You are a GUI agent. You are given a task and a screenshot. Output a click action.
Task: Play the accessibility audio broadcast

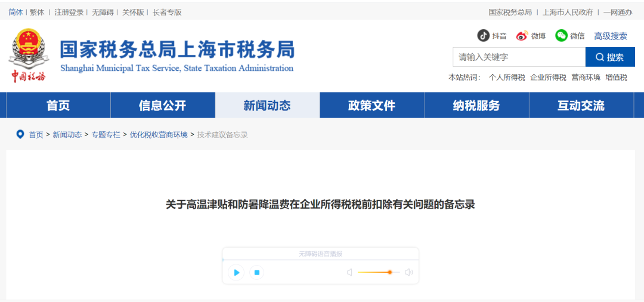(236, 273)
